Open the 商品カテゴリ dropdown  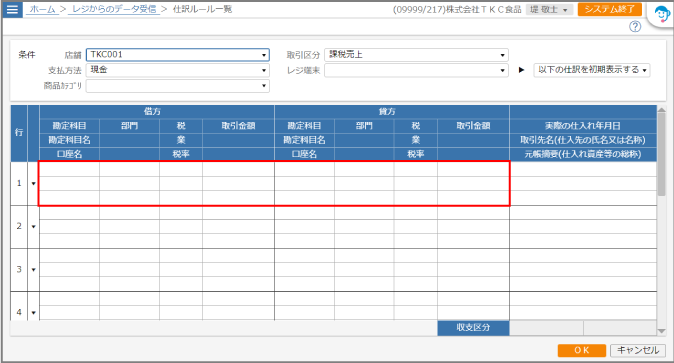(178, 86)
